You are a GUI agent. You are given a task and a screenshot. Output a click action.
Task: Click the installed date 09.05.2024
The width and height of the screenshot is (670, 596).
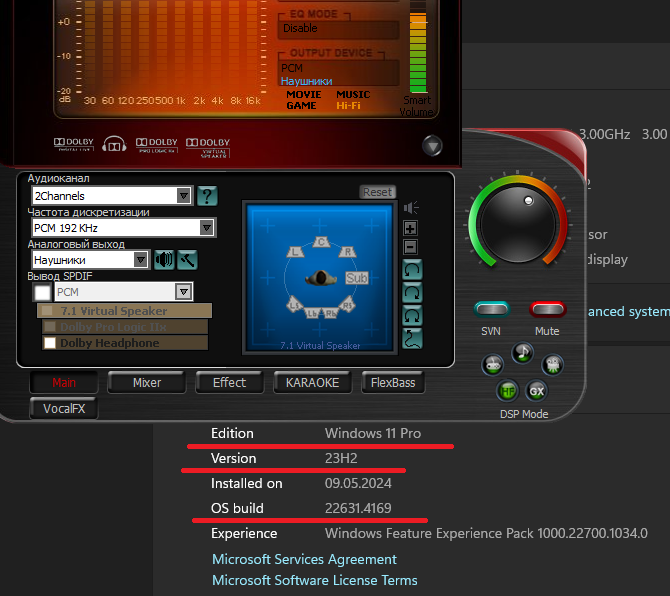(x=358, y=483)
